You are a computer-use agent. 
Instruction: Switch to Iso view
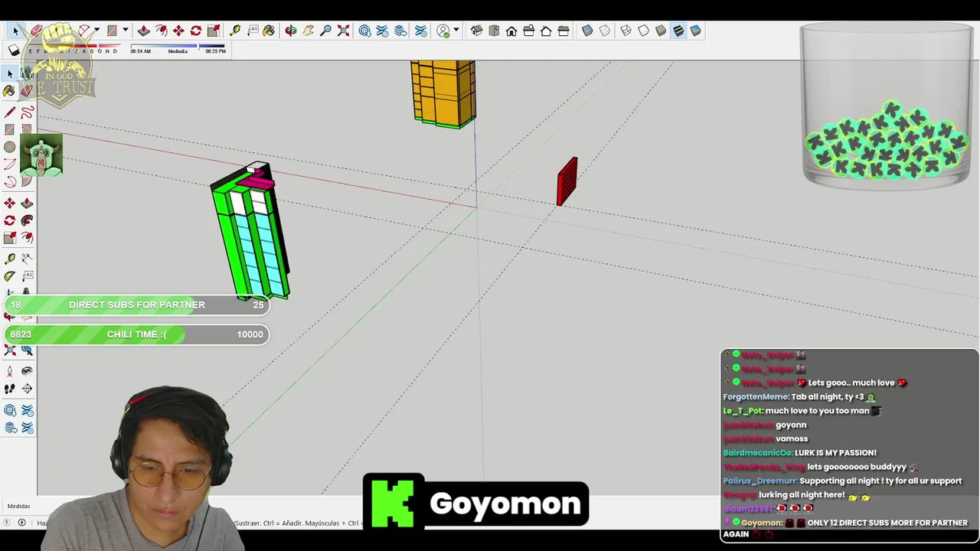476,31
